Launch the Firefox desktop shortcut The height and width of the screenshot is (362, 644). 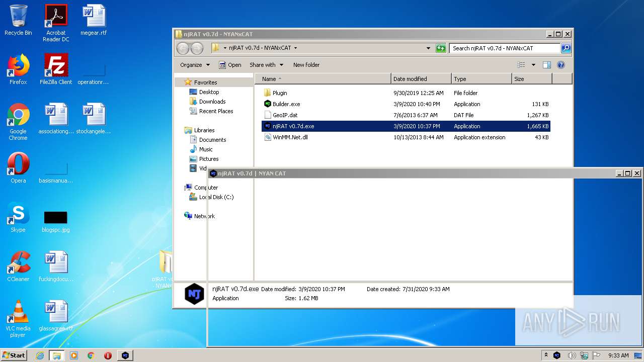coord(18,69)
